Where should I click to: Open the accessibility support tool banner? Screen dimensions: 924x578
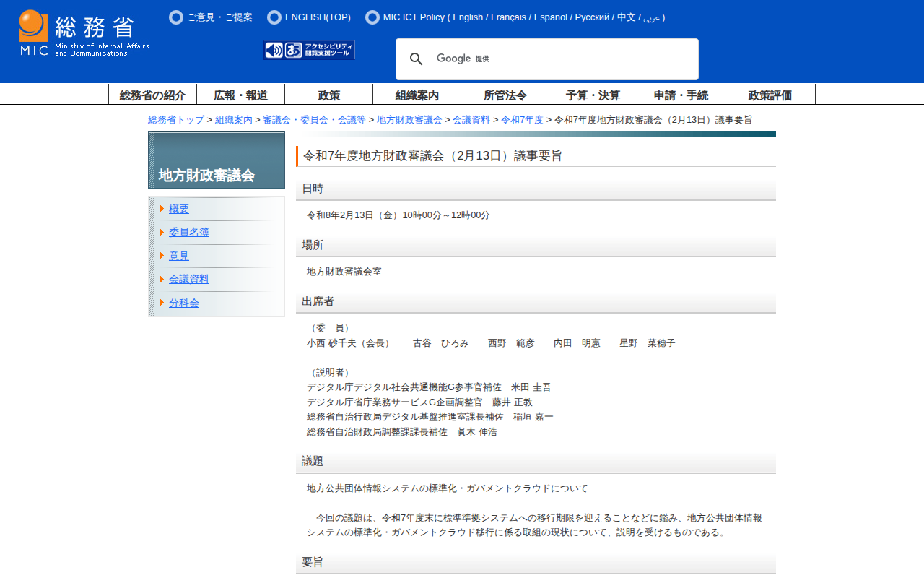[x=309, y=50]
